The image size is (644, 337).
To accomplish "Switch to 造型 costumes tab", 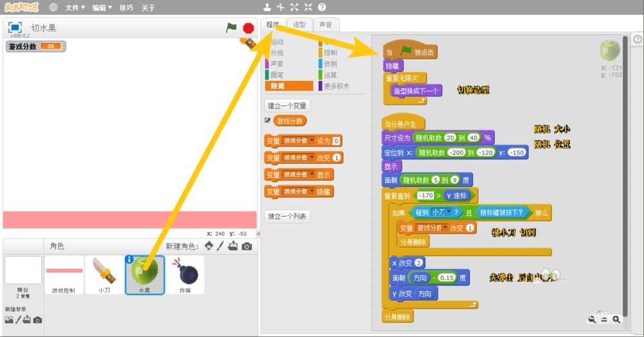I will pyautogui.click(x=299, y=24).
